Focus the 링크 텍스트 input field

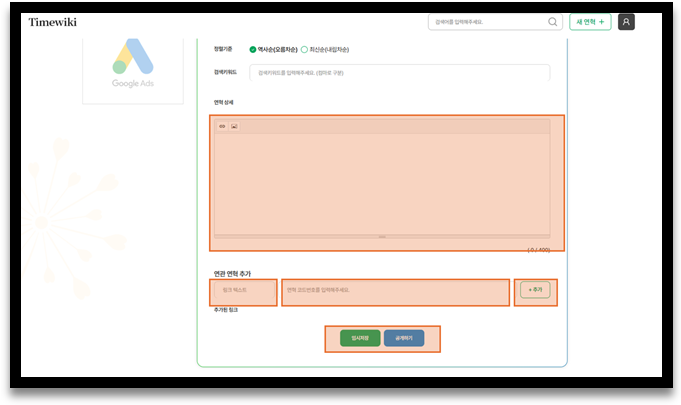click(x=243, y=291)
